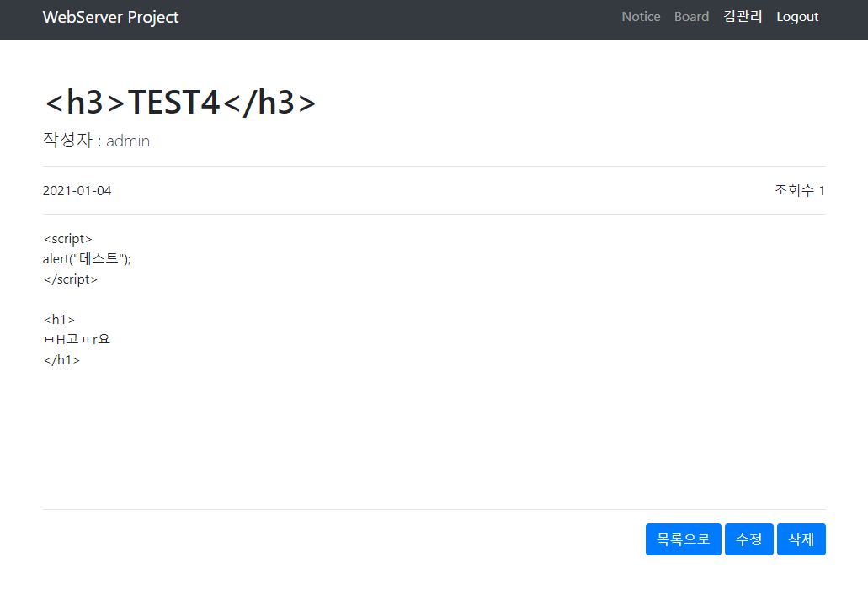Click the </h1> closing tag text
Viewport: 868px width, 605px height.
(61, 360)
